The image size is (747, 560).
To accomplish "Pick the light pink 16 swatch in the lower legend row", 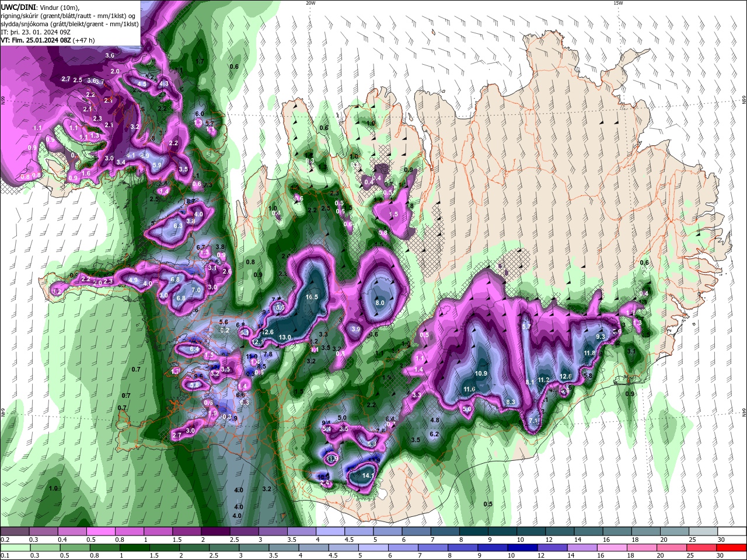I will point(613,548).
